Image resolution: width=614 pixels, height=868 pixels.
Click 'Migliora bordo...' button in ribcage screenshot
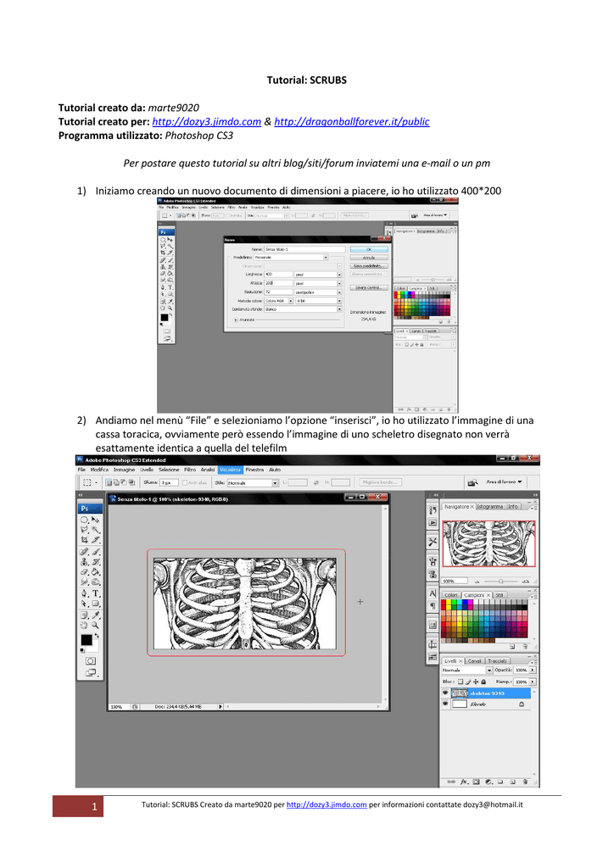pyautogui.click(x=381, y=482)
